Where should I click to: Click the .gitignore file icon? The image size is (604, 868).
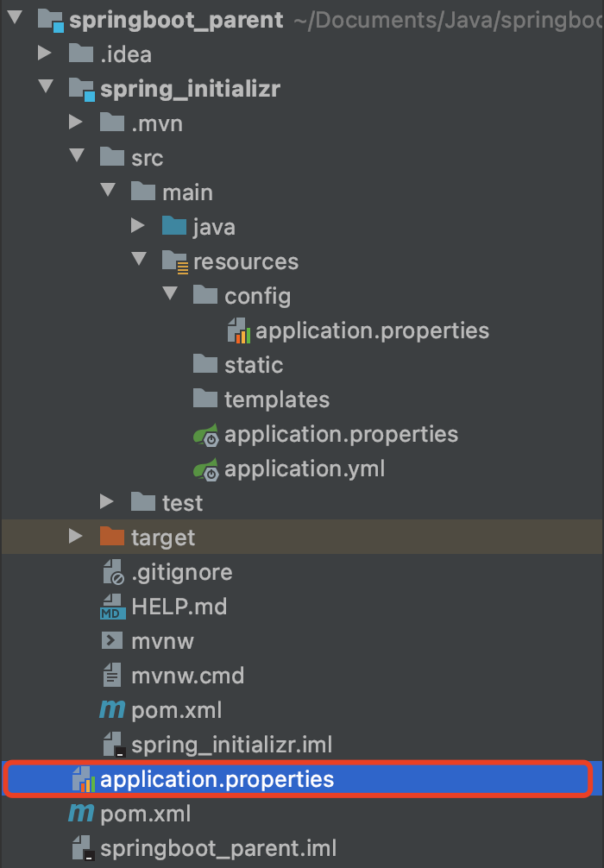(114, 572)
